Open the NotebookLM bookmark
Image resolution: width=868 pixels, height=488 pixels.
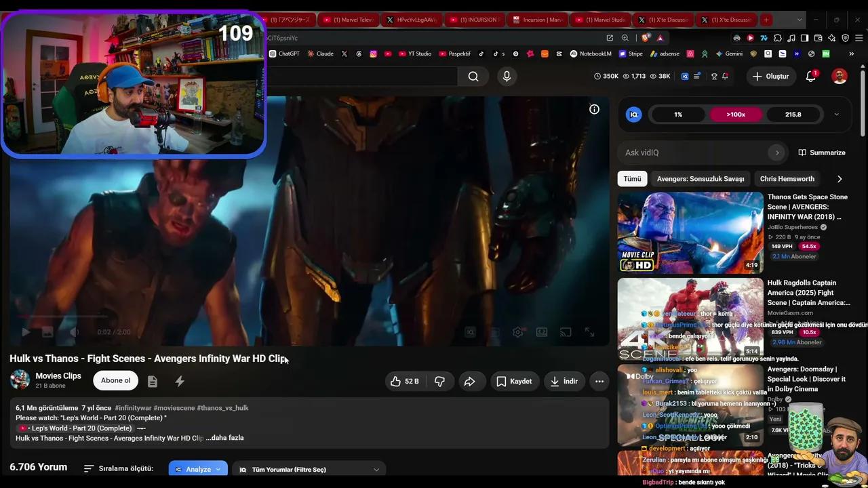[x=591, y=54]
